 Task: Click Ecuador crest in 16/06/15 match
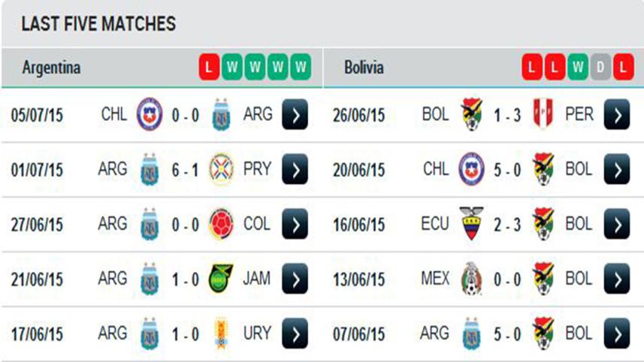click(472, 224)
